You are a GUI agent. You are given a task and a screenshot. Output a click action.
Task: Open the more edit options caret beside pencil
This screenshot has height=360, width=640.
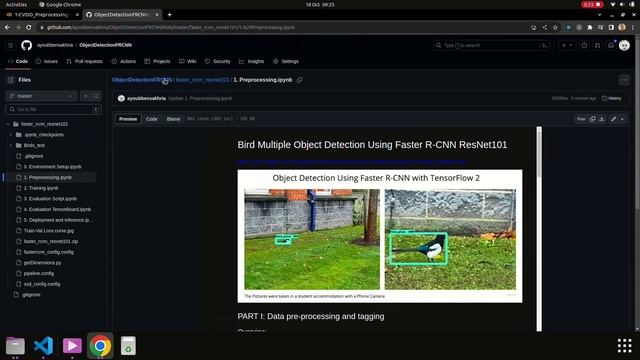pyautogui.click(x=622, y=119)
